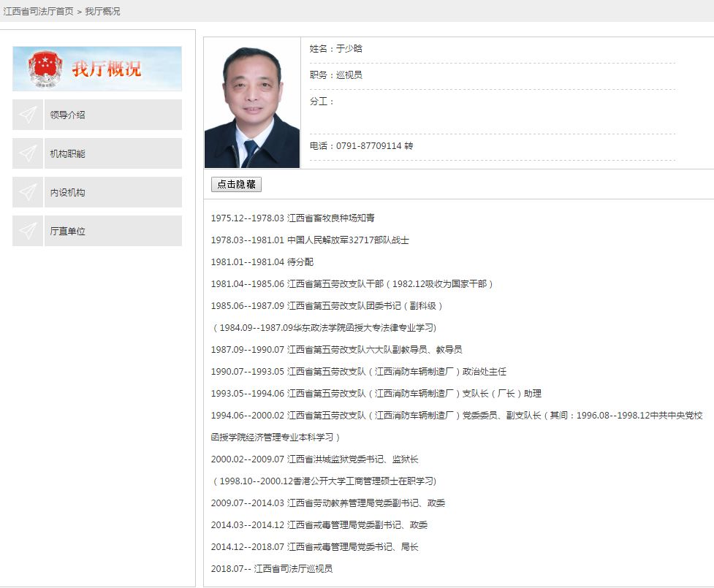Viewport: 714px width, 588px height.
Task: Click resume line 六大队副教导员、教导员
Action: [336, 349]
